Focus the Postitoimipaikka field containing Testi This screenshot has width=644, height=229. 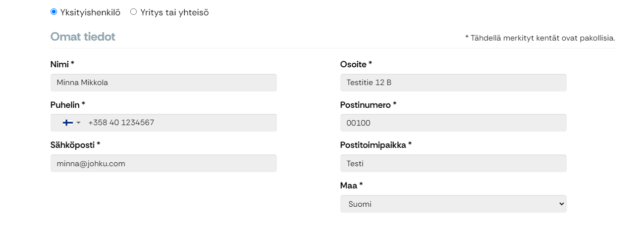(x=453, y=163)
